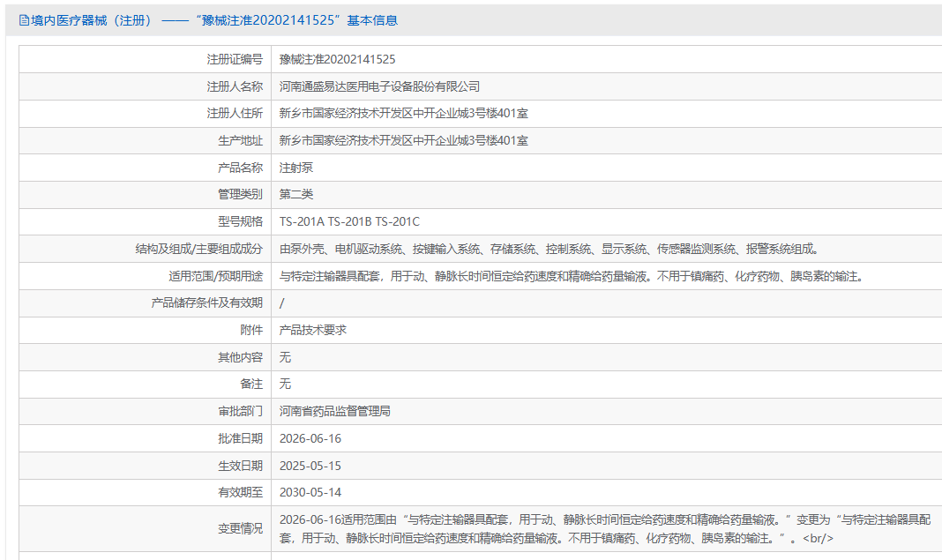942x560 pixels.
Task: Click change record text starting 2026-06-16适用范围由
Action: (x=605, y=529)
